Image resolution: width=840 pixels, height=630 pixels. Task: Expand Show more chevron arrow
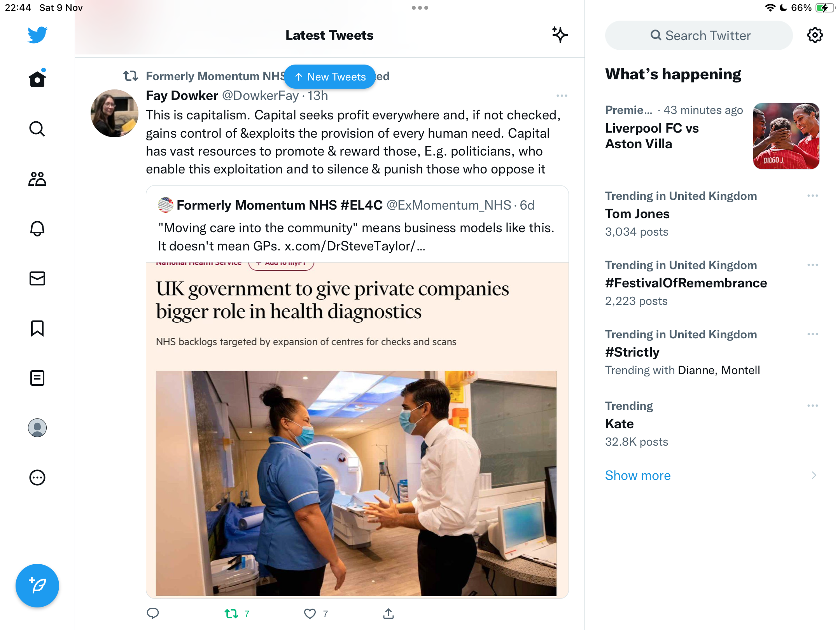(814, 475)
